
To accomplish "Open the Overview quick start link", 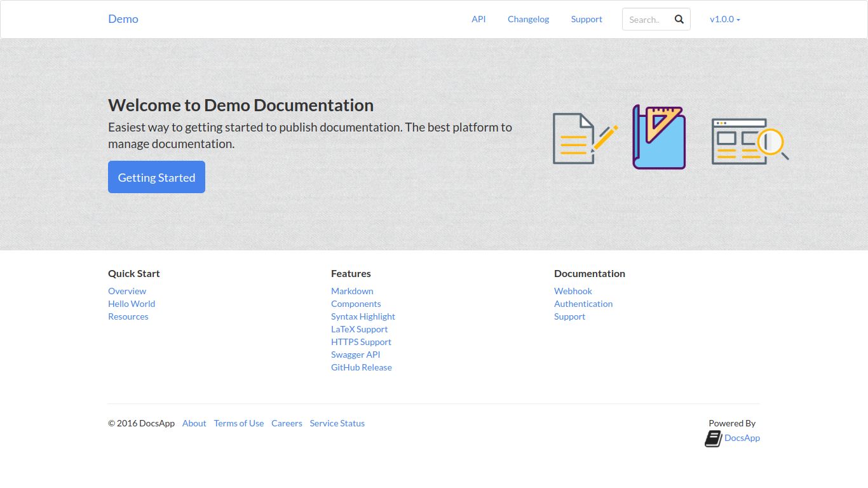I will [x=127, y=291].
